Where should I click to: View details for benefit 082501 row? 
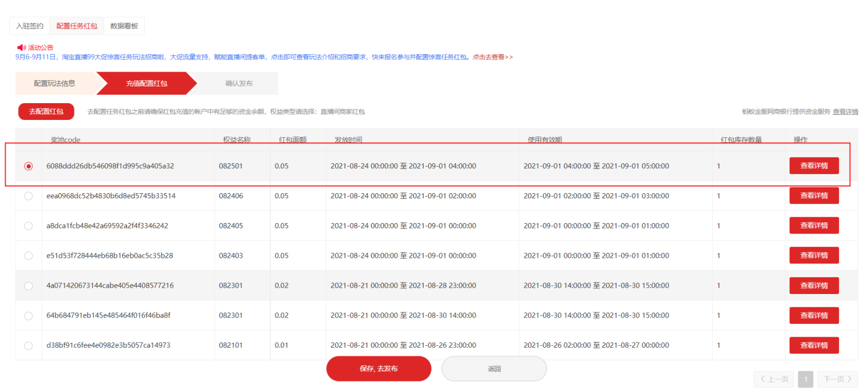click(814, 166)
